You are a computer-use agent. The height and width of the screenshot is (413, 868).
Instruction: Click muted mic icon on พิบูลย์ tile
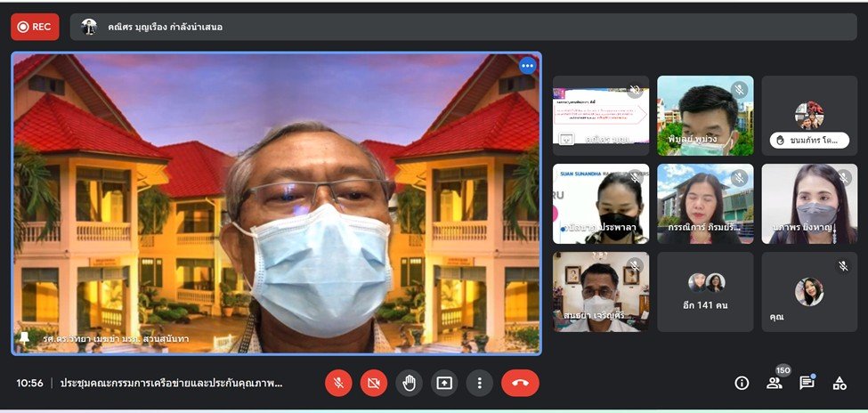738,90
